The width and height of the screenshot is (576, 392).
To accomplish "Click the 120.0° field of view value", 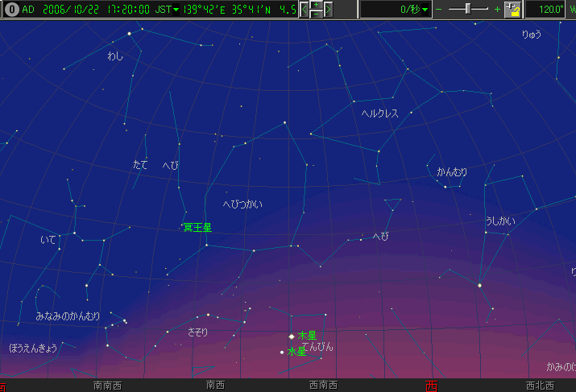I will tap(550, 10).
